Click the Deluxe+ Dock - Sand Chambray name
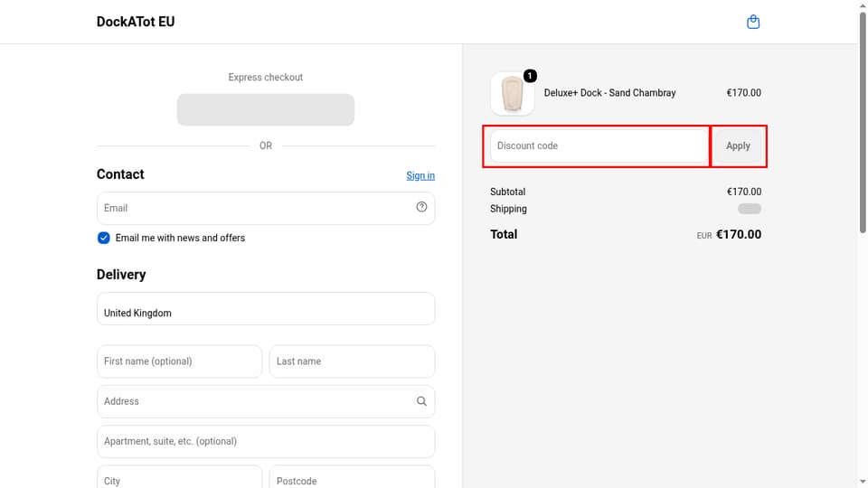Screen dimensions: 868x488 pos(609,93)
